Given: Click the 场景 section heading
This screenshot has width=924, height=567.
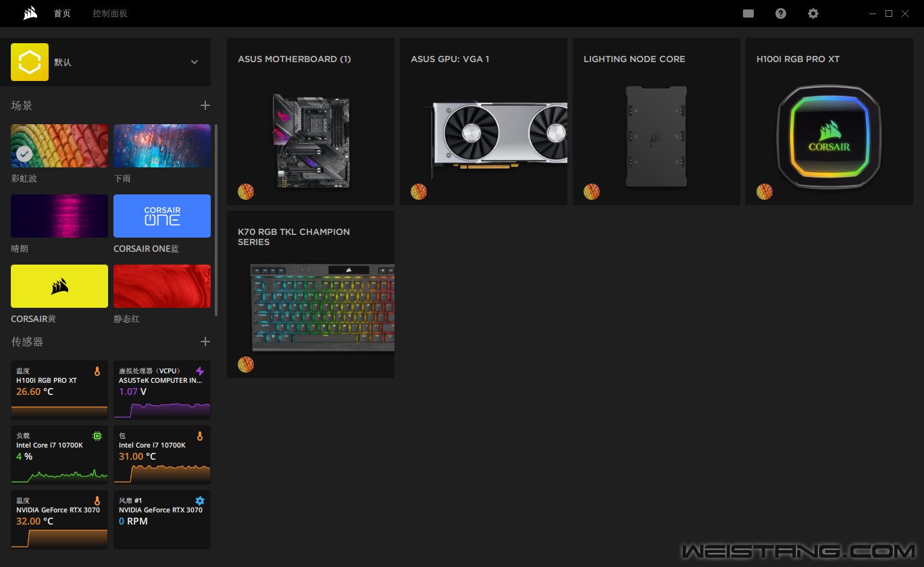Looking at the screenshot, I should pos(22,105).
